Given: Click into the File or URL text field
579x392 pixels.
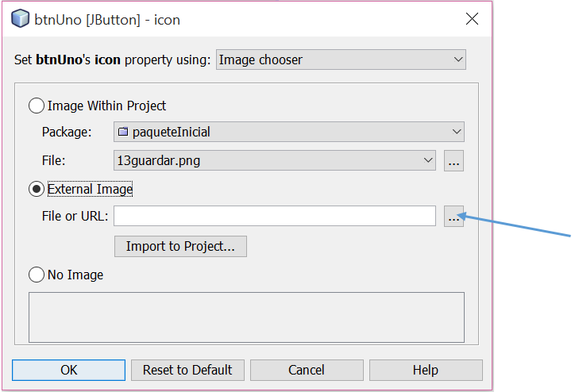Looking at the screenshot, I should point(275,216).
